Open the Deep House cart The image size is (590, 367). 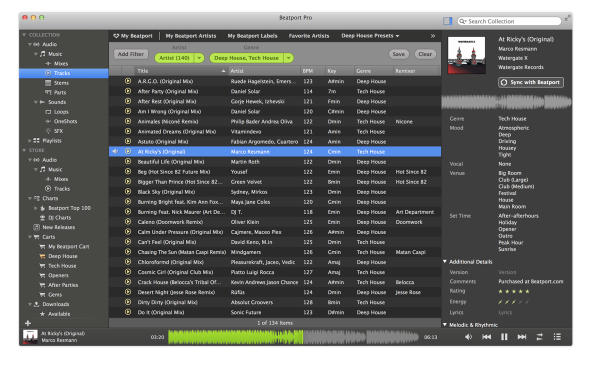[62, 256]
